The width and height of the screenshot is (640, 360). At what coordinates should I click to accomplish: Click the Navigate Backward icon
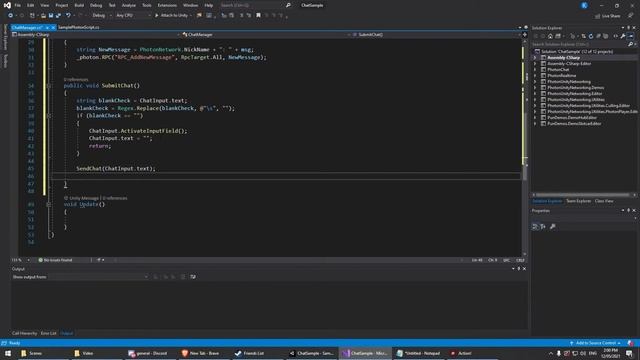(x=10, y=16)
